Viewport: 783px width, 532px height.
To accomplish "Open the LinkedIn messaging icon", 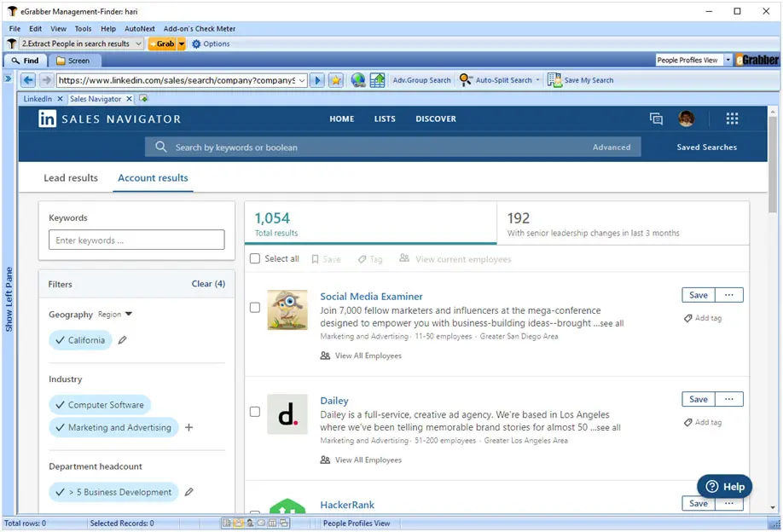I will point(656,119).
